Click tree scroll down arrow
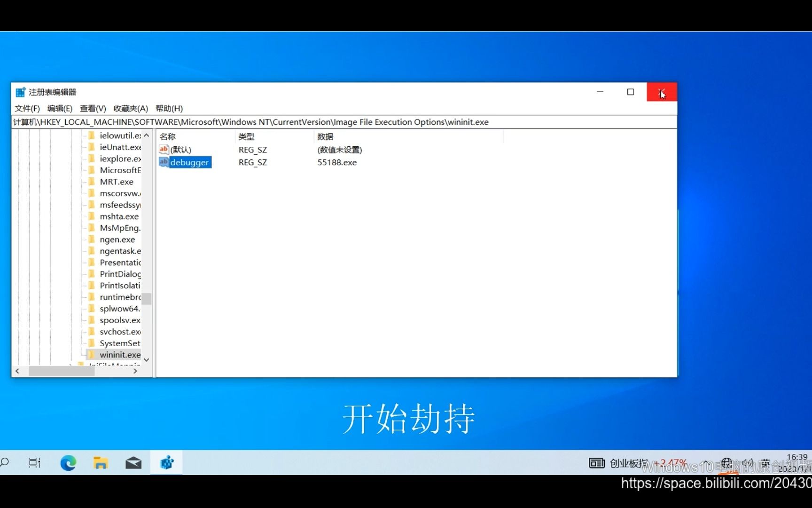 147,360
